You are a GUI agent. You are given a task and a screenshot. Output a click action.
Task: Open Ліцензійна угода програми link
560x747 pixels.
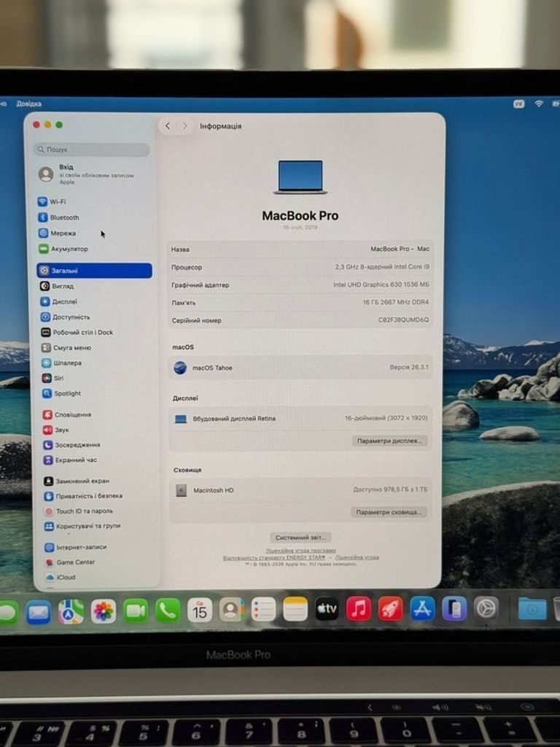click(300, 550)
